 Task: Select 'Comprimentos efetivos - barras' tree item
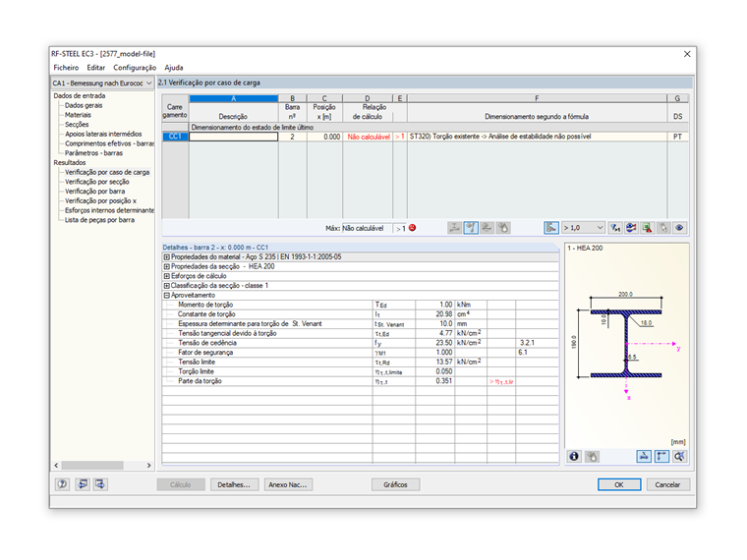point(109,143)
